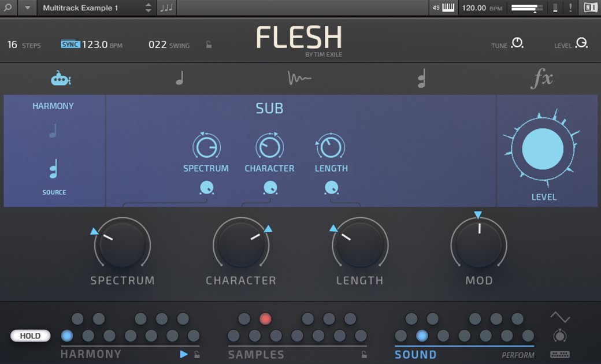Expand the preset dropdown arrow
601x364 pixels.
(28, 8)
